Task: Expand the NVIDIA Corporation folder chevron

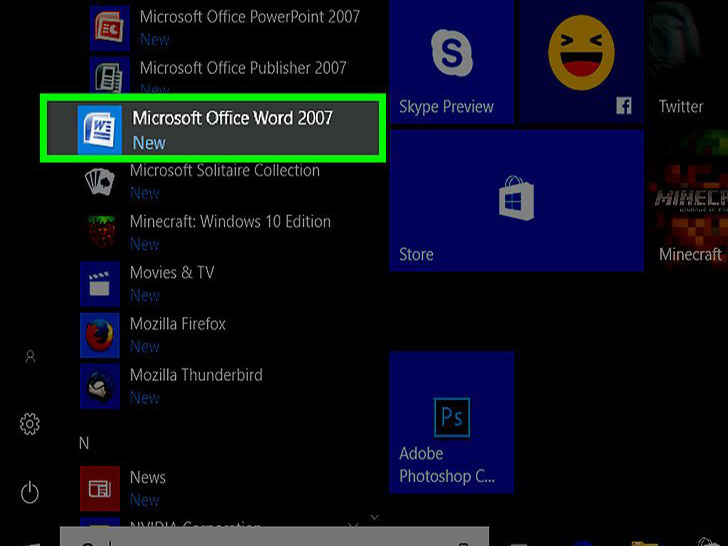Action: point(374,518)
